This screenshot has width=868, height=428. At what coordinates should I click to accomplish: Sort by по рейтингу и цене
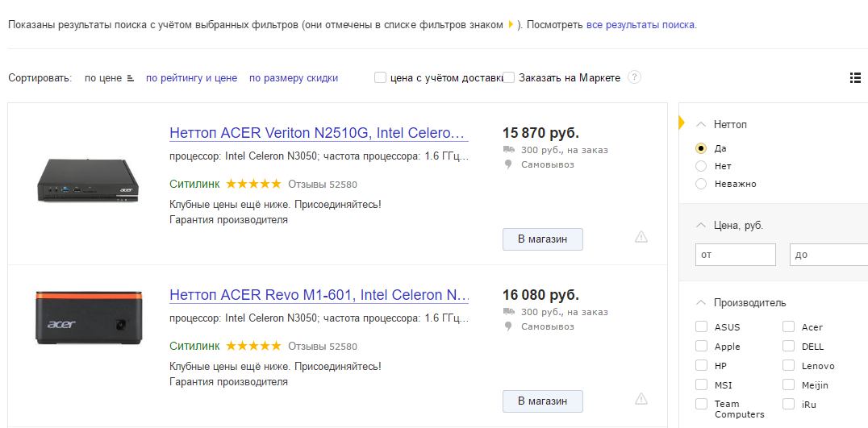pyautogui.click(x=191, y=78)
